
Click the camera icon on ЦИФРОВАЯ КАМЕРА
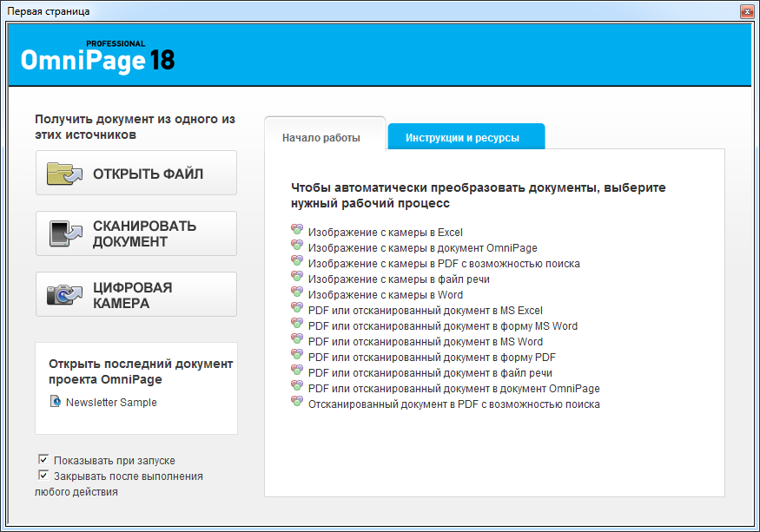pos(64,294)
